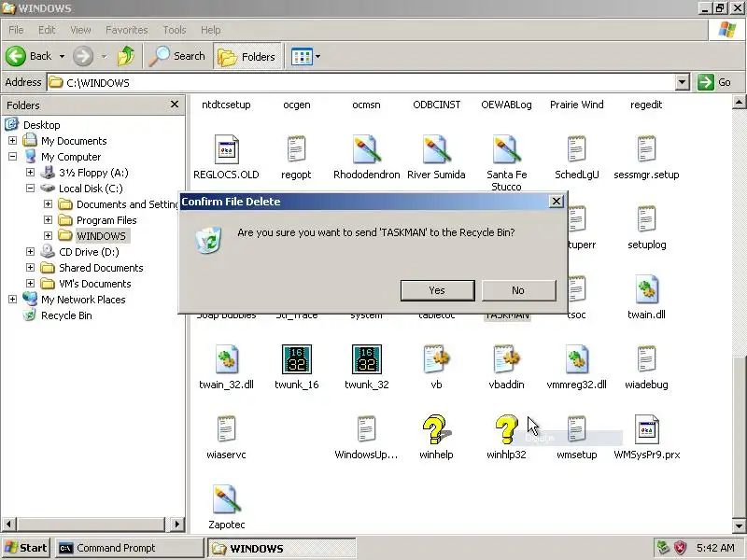Image resolution: width=747 pixels, height=560 pixels.
Task: Select the twunk_32 application icon
Action: [x=366, y=359]
